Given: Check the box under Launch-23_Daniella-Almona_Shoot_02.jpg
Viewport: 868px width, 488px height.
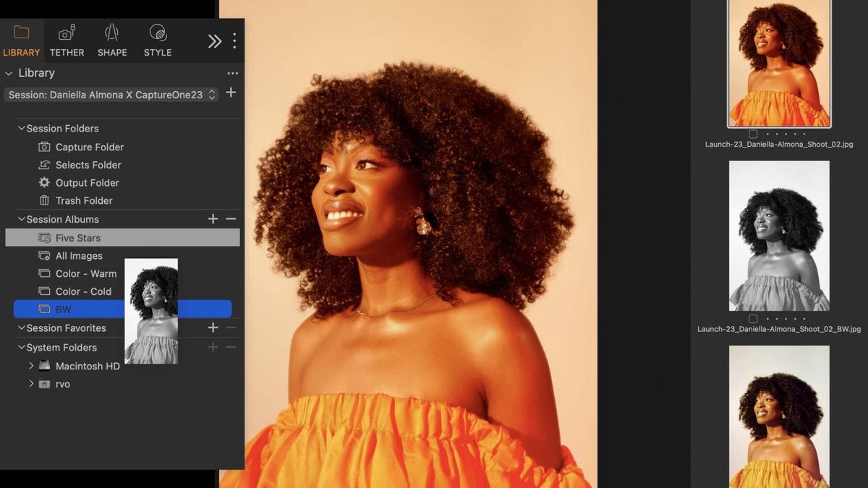Looking at the screenshot, I should [752, 134].
